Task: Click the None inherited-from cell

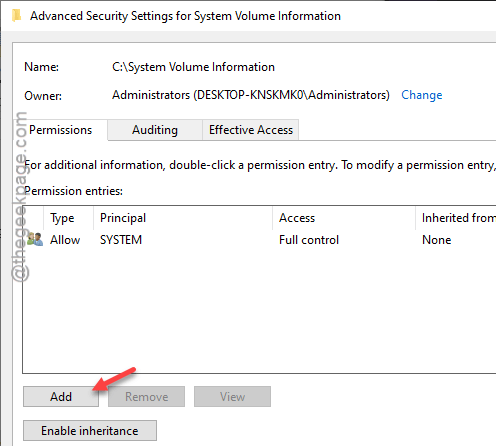Action: [437, 240]
